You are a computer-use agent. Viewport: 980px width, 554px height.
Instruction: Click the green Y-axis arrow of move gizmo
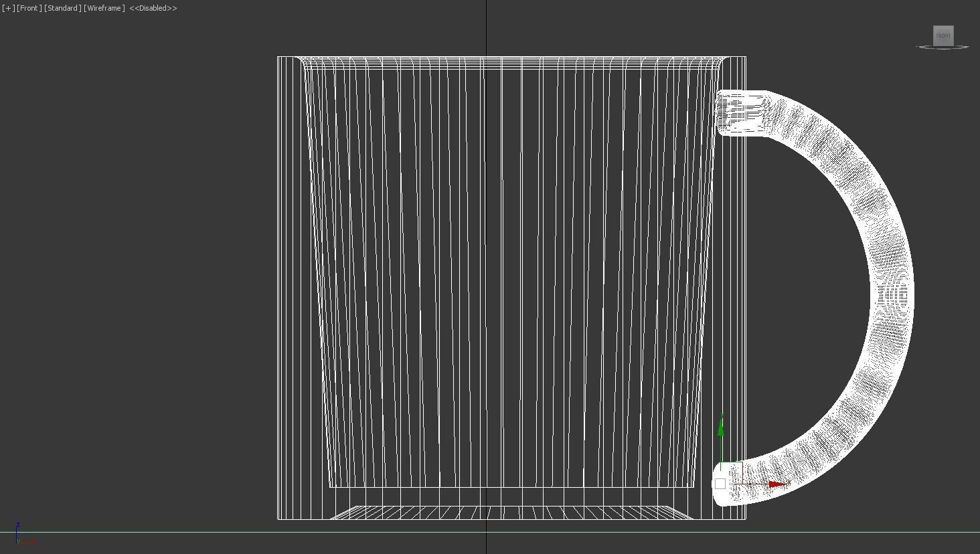721,427
